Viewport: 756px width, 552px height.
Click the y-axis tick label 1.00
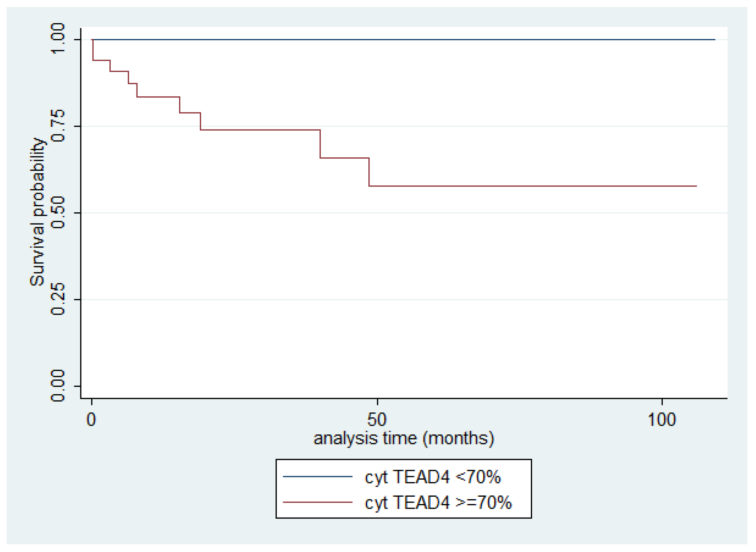58,39
